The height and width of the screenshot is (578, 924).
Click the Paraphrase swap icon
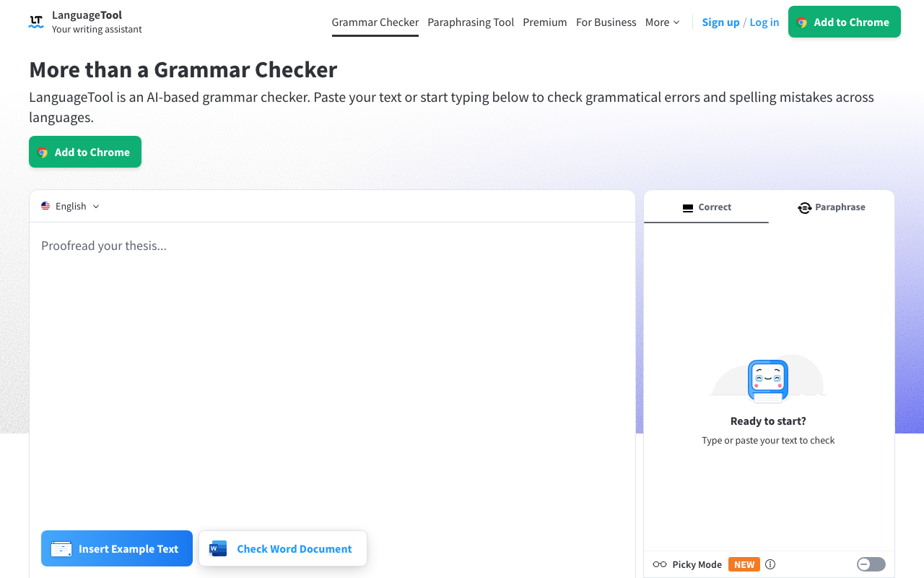pyautogui.click(x=804, y=207)
